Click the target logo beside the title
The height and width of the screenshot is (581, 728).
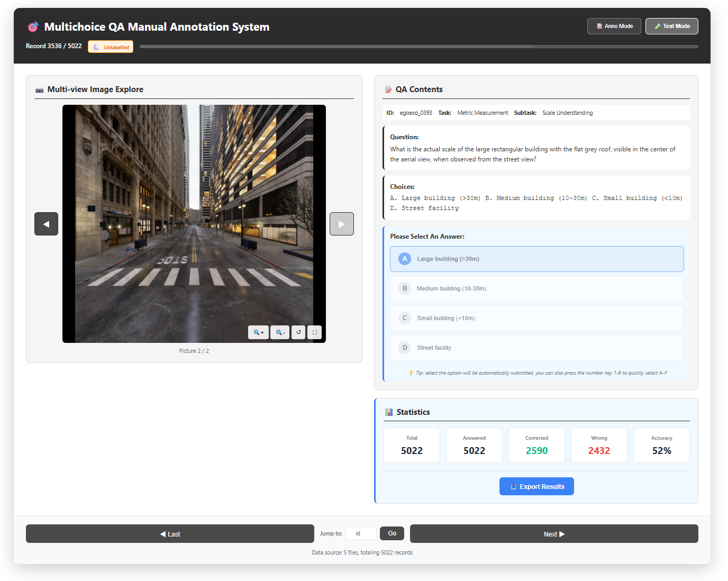click(x=33, y=27)
